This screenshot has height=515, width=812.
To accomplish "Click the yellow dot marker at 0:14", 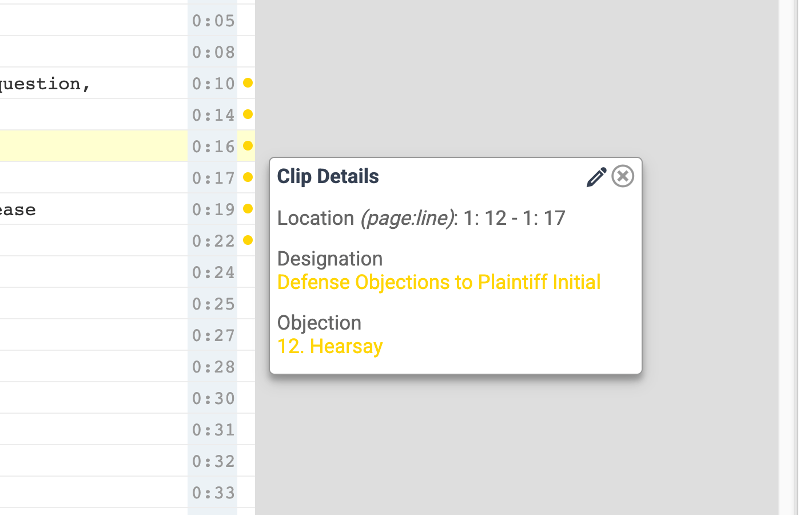I will 248,114.
